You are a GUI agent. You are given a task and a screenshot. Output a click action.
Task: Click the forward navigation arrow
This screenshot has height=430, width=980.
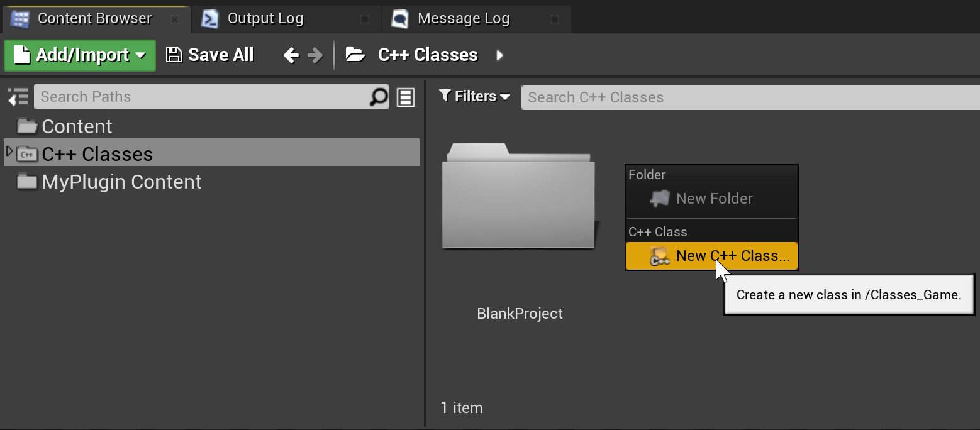click(315, 55)
